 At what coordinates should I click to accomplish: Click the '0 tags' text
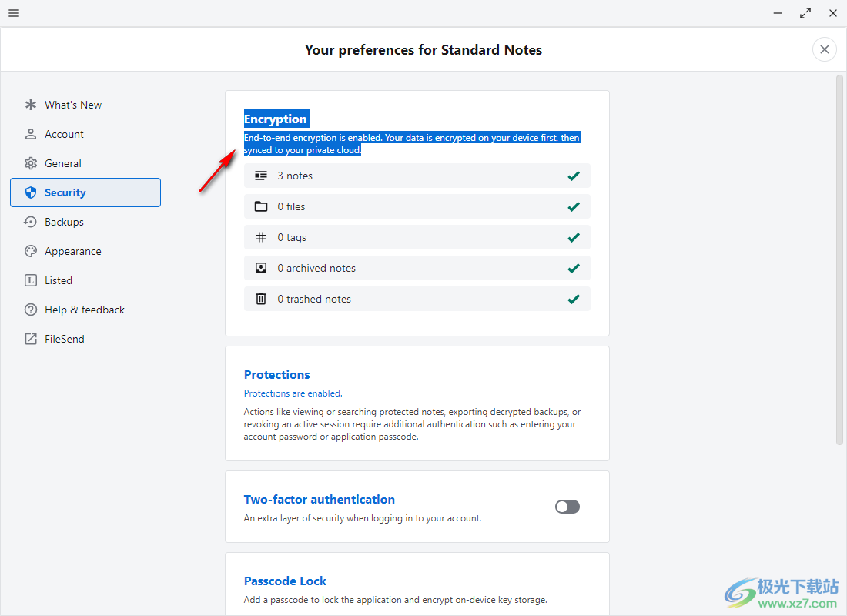click(292, 237)
